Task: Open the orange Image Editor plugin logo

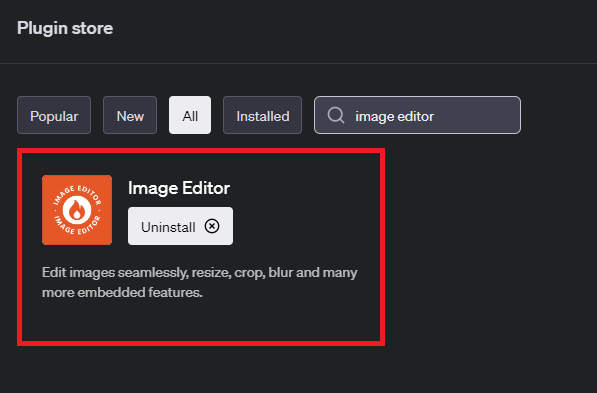Action: 77,210
